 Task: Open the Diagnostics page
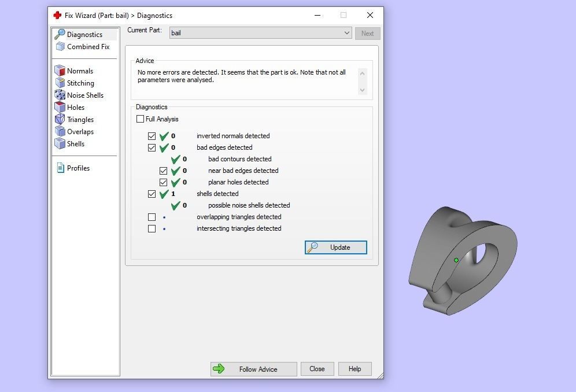[84, 35]
